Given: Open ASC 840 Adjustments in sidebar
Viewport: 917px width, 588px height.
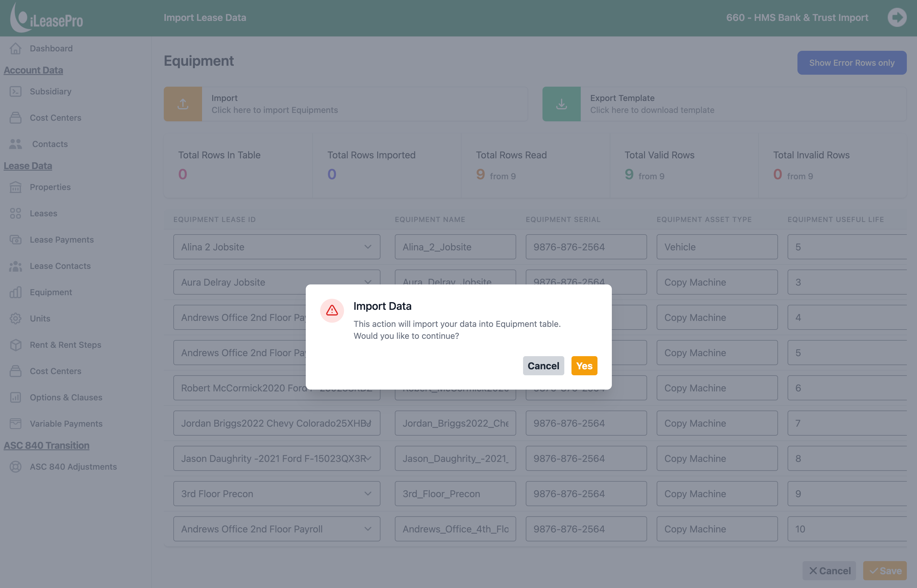Looking at the screenshot, I should tap(73, 467).
